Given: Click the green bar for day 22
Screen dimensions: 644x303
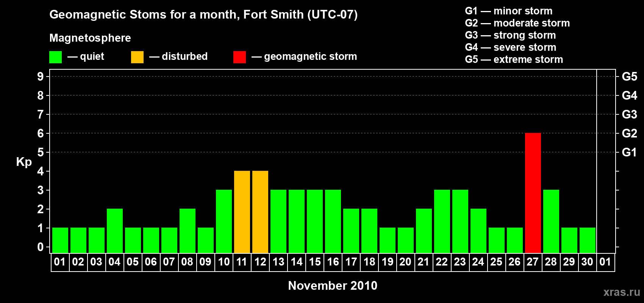Looking at the screenshot, I should coord(442,222).
